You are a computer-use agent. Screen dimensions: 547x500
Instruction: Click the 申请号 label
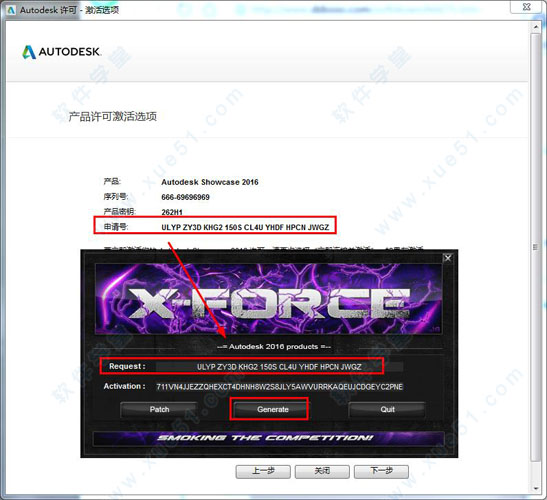(115, 227)
